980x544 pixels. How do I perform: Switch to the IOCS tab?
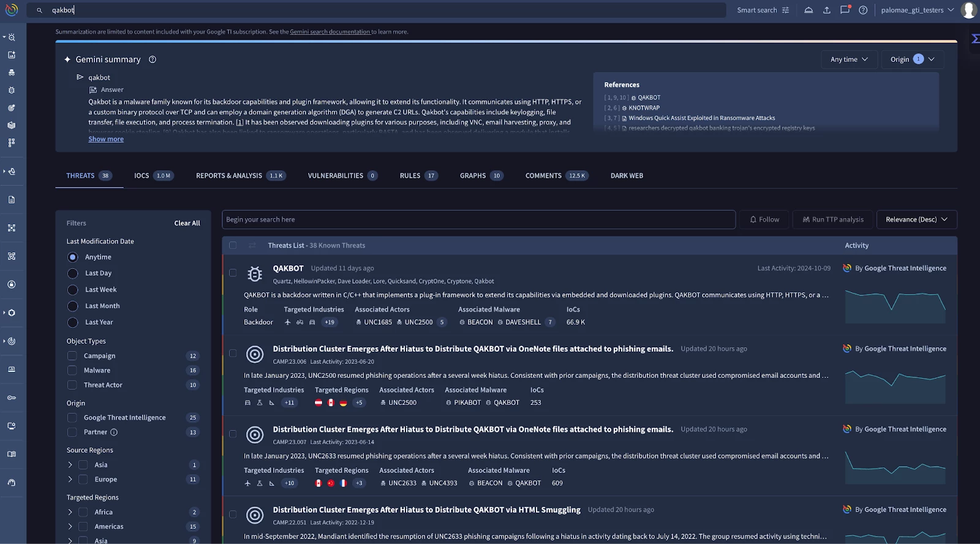pyautogui.click(x=154, y=176)
